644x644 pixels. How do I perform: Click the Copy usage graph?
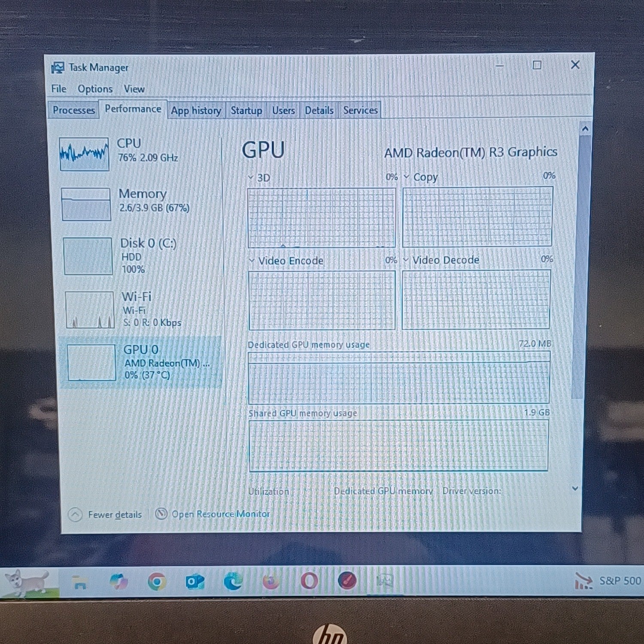point(477,216)
